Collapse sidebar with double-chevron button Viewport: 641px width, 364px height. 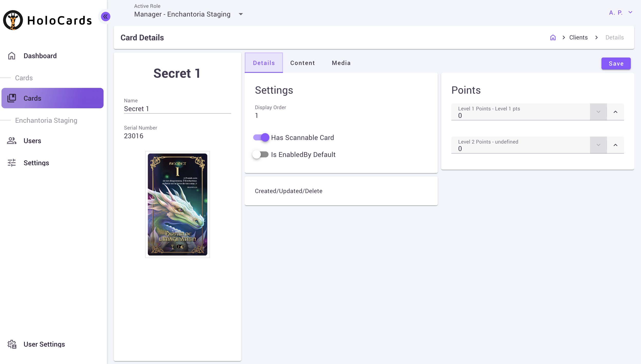(105, 17)
